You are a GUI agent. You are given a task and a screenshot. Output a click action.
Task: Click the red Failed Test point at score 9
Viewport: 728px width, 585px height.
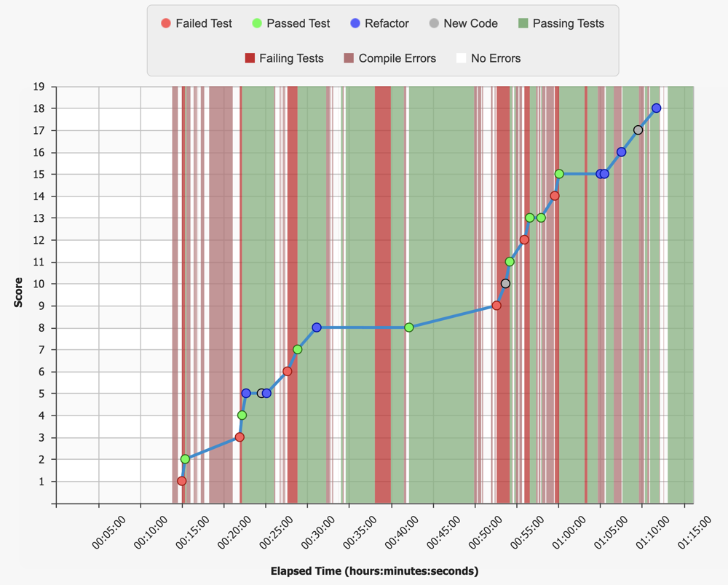click(496, 306)
